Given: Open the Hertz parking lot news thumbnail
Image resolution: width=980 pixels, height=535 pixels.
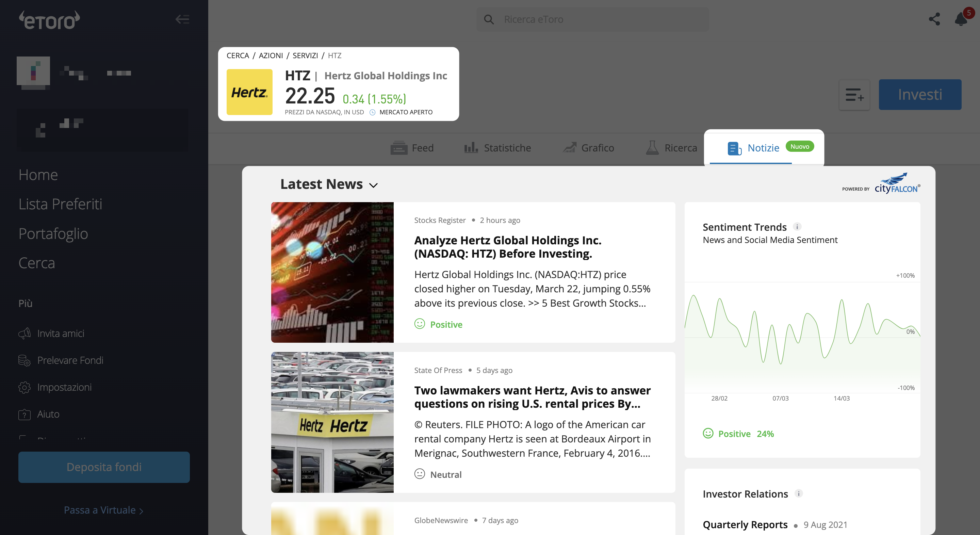Looking at the screenshot, I should pyautogui.click(x=332, y=422).
